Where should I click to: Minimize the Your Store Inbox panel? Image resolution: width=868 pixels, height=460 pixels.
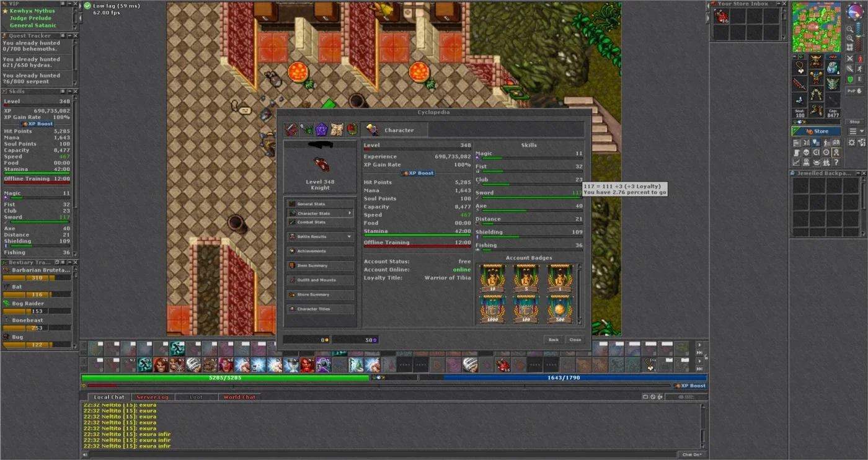(779, 4)
